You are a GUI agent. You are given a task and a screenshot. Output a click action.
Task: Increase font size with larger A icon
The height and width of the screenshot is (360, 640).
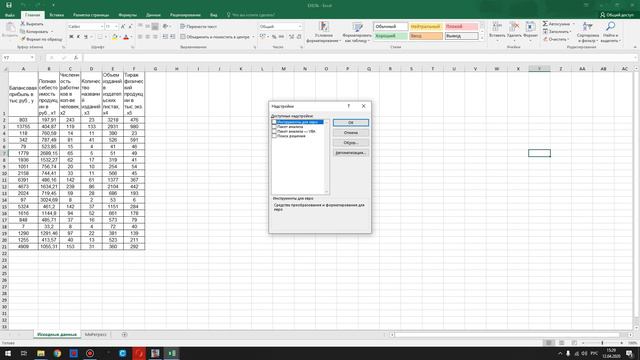point(123,27)
